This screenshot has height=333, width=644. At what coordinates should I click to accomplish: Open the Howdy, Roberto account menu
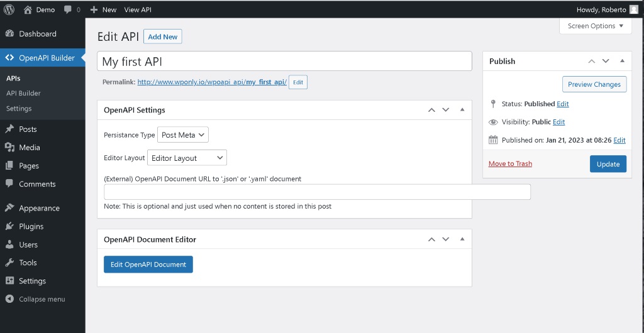coord(608,9)
